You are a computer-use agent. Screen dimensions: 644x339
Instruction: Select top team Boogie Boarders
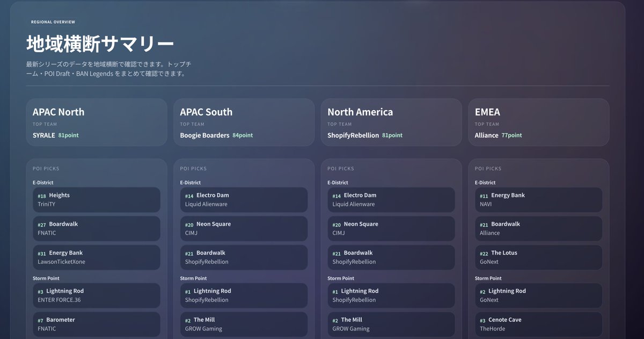[204, 135]
